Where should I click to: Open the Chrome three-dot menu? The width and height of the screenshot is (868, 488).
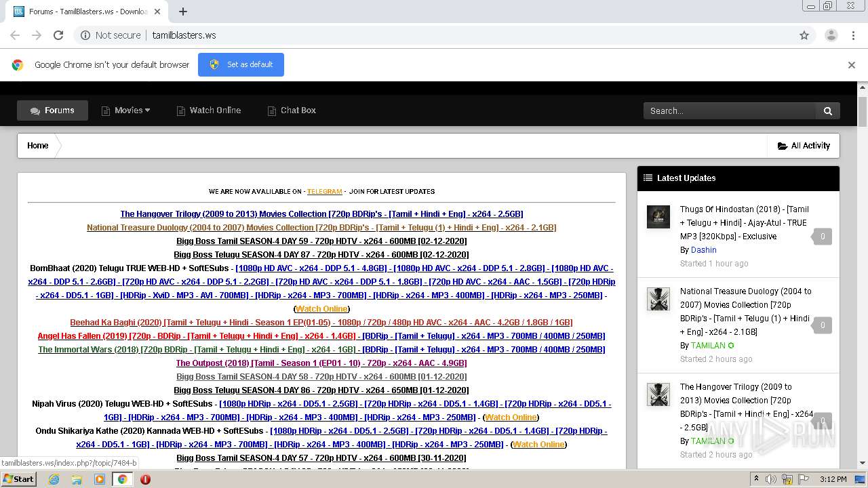coord(853,35)
